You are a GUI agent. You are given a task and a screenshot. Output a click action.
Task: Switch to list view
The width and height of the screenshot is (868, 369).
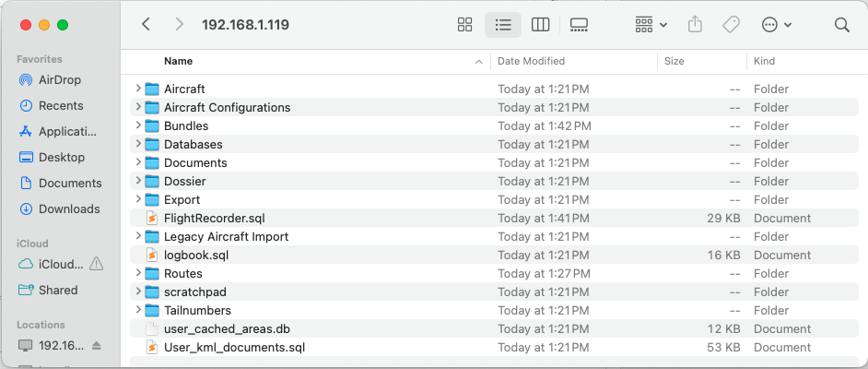[x=502, y=24]
